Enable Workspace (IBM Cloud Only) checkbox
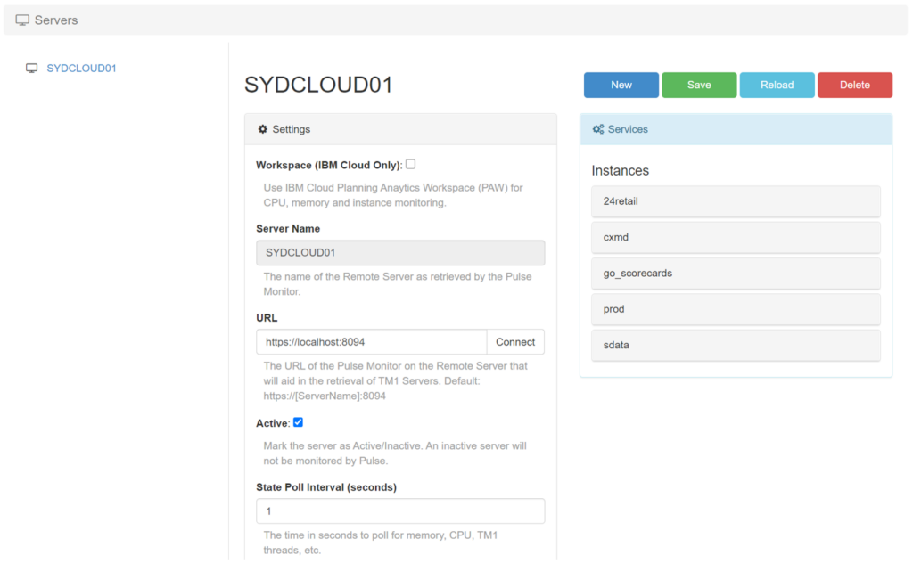The width and height of the screenshot is (913, 588). tap(411, 164)
